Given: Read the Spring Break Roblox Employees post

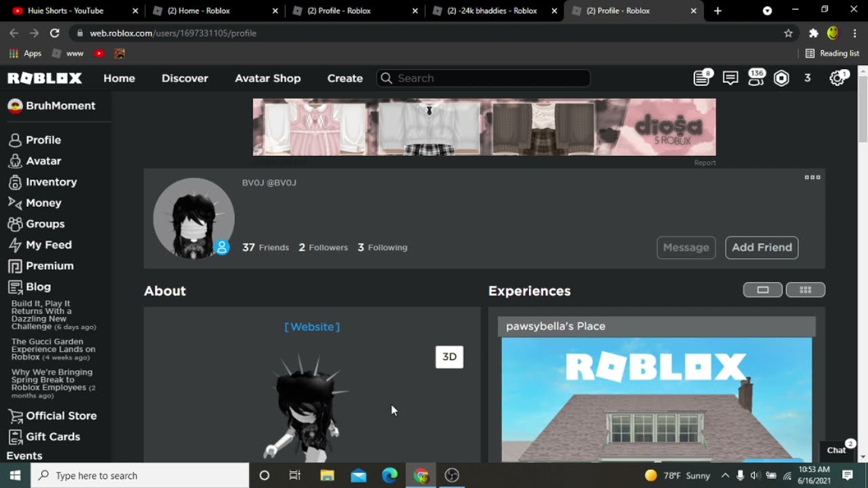Looking at the screenshot, I should click(54, 383).
